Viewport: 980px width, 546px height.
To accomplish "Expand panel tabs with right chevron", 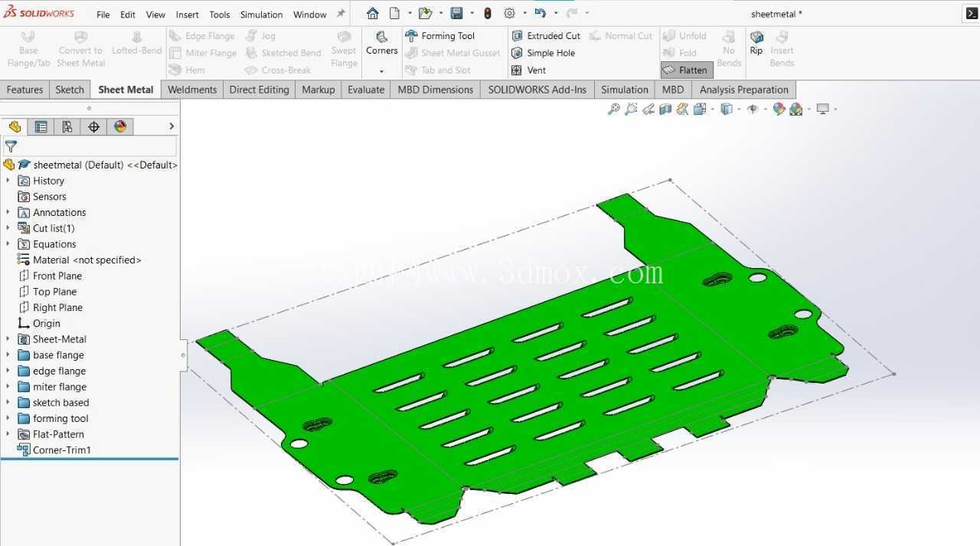I will [171, 126].
